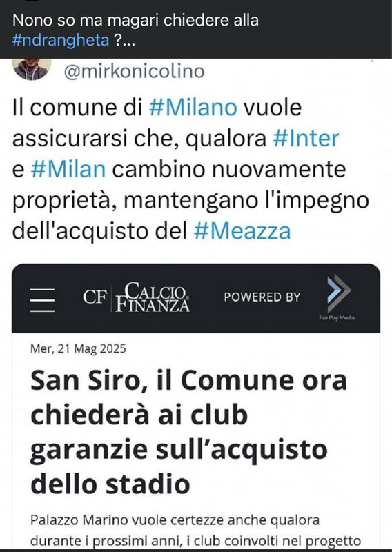
Task: Open the Calcio Finanza hamburger menu
Action: 42,300
